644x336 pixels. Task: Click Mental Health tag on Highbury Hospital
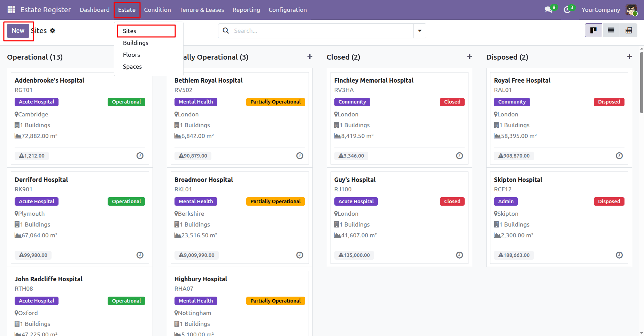click(196, 301)
